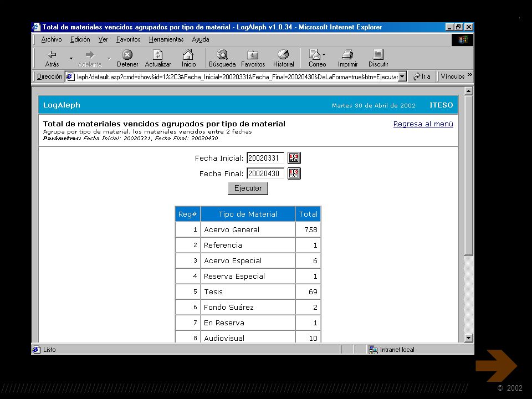Click the scroll up arrow of the page
Image resolution: width=532 pixels, height=399 pixels.
click(x=469, y=91)
